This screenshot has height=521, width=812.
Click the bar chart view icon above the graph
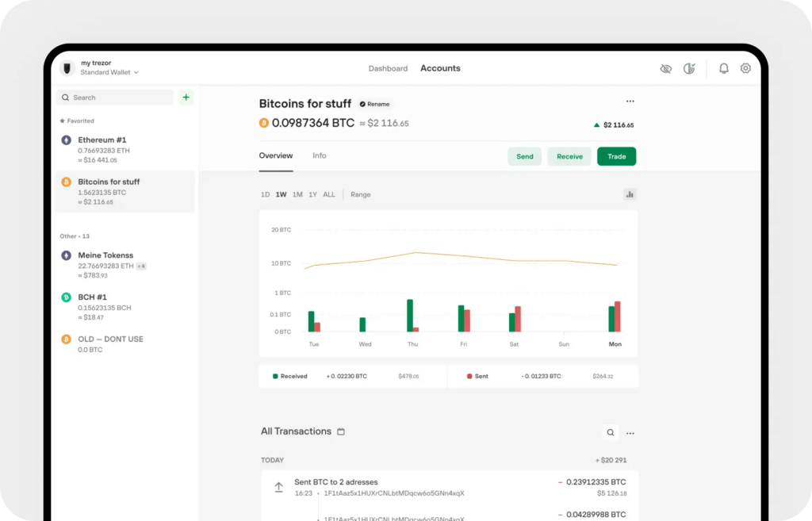point(629,194)
